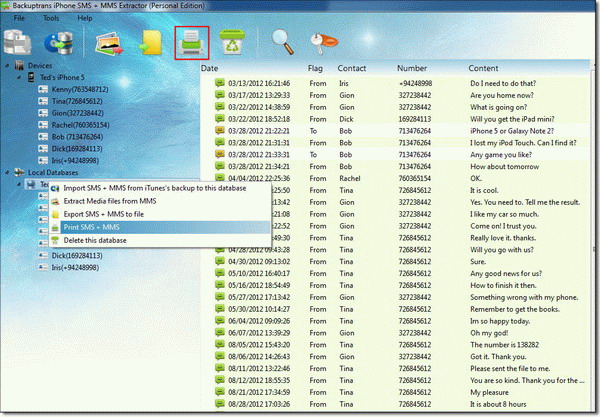Viewport: 600px width, 417px height.
Task: Select message 'Will you get the iPad mini?'
Action: click(512, 119)
